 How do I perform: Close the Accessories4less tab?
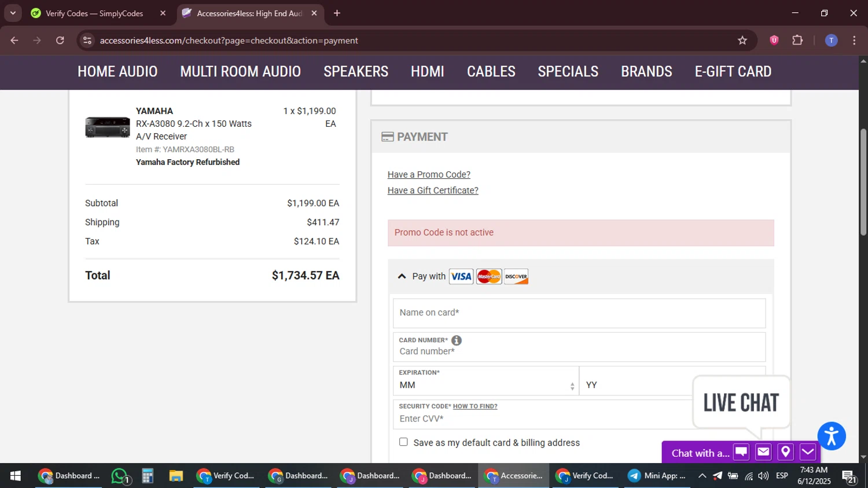[x=314, y=13]
